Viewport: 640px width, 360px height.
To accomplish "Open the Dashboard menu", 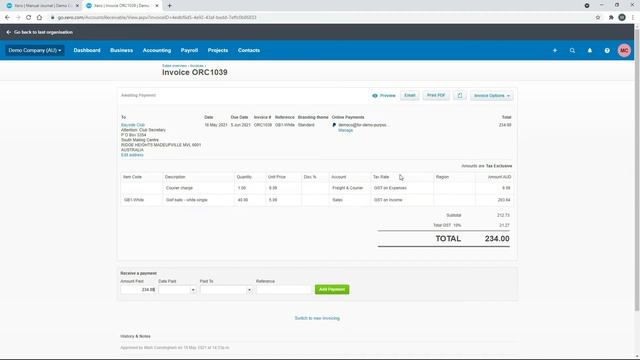I will click(x=87, y=50).
